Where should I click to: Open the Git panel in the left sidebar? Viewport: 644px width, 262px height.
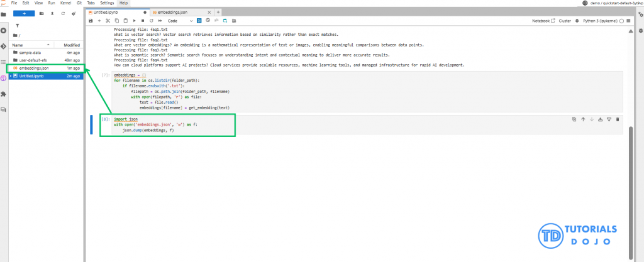pos(4,46)
